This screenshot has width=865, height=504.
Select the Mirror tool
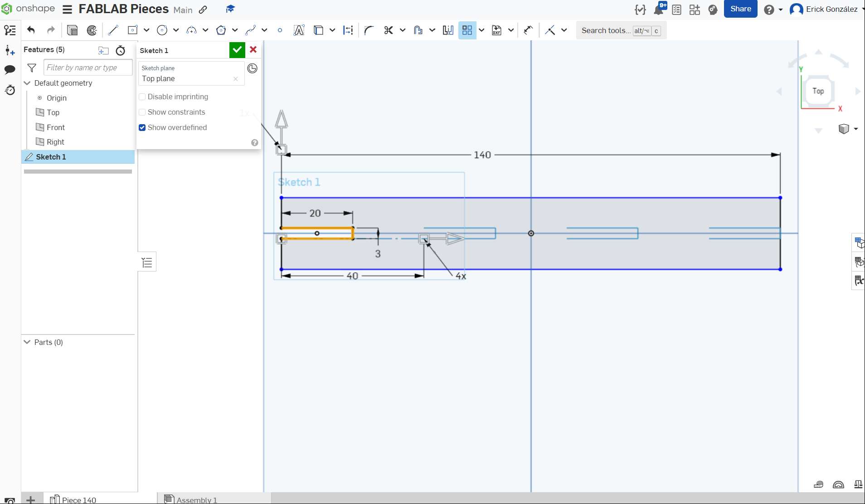coord(448,30)
